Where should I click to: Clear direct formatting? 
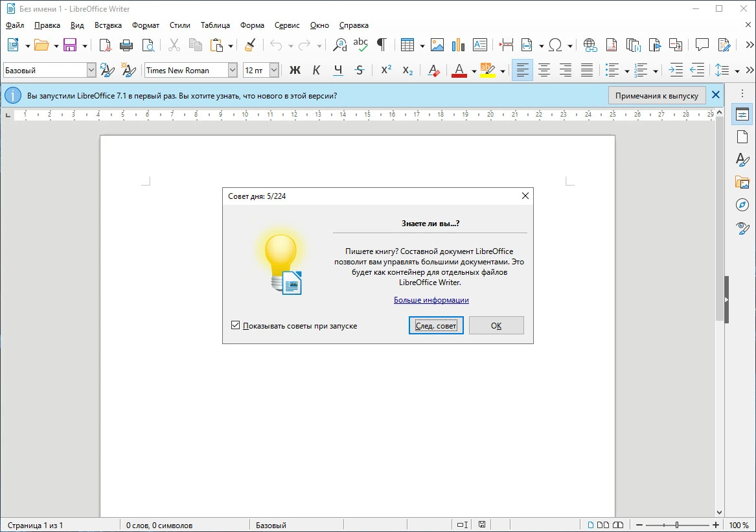tap(433, 71)
